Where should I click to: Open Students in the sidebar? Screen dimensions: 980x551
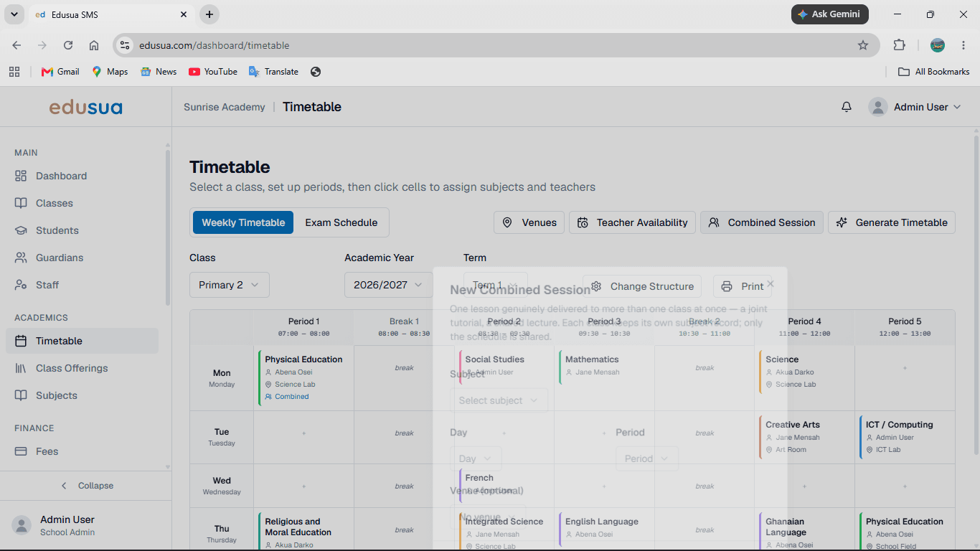click(x=82, y=230)
